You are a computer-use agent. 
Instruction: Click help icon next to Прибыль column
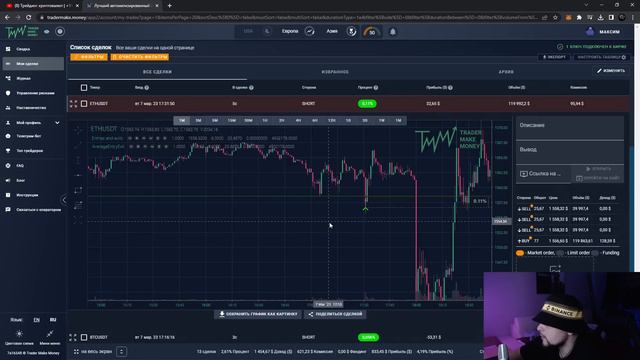pos(450,87)
